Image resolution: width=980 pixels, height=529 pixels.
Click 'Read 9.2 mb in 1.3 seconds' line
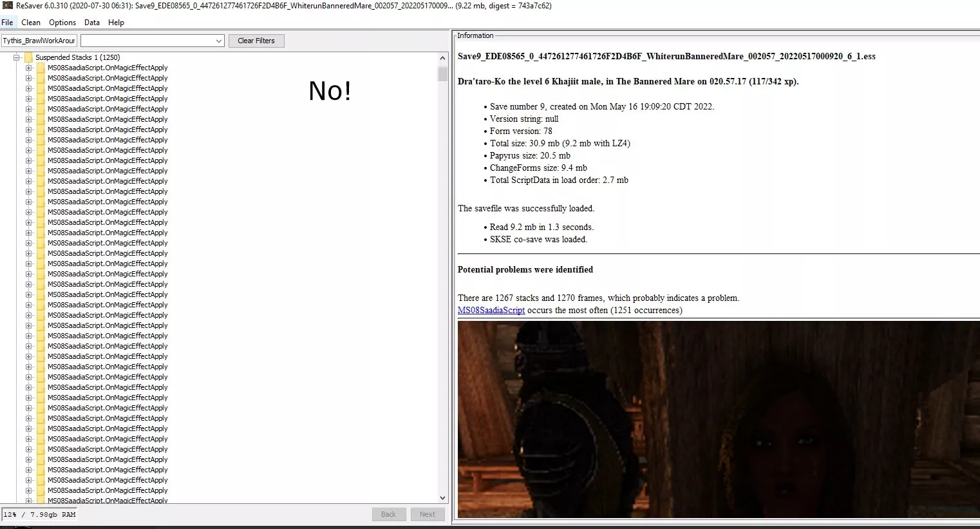(542, 227)
